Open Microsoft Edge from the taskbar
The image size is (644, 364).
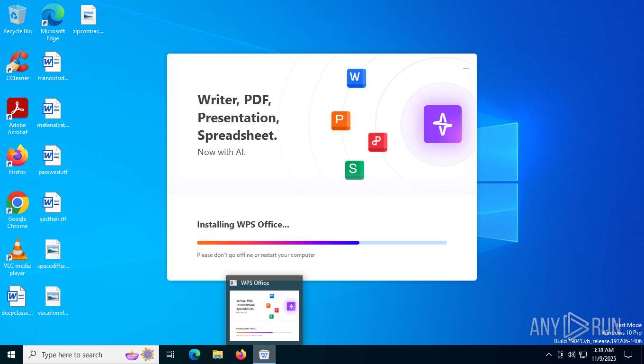pos(195,355)
